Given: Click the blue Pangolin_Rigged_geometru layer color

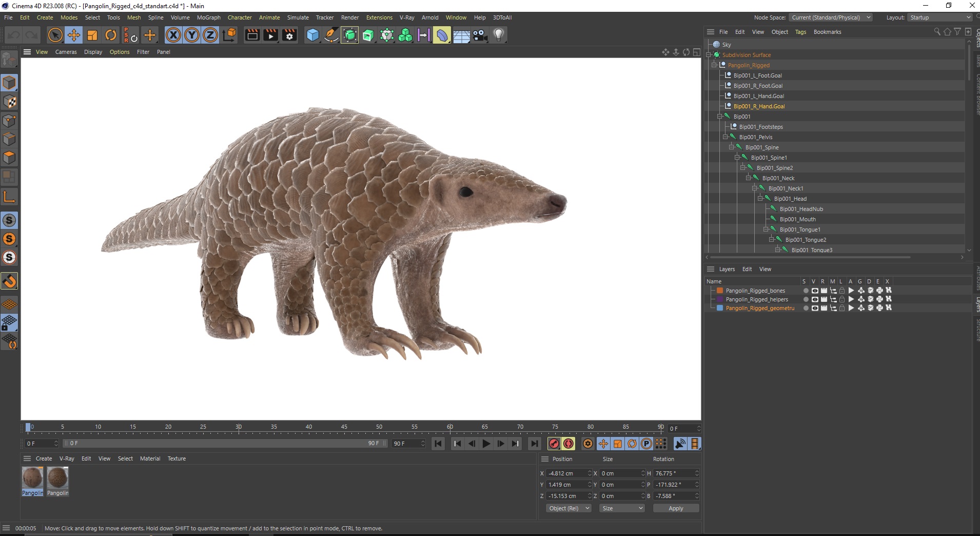Looking at the screenshot, I should pyautogui.click(x=720, y=308).
